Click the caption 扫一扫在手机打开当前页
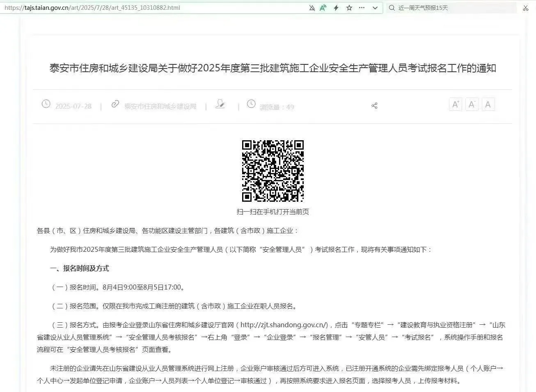This screenshot has width=536, height=392. [273, 212]
